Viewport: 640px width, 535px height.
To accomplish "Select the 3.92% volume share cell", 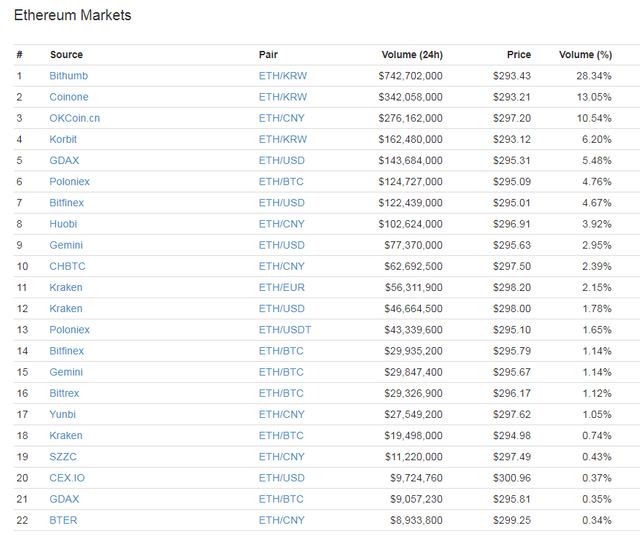I will coord(597,224).
